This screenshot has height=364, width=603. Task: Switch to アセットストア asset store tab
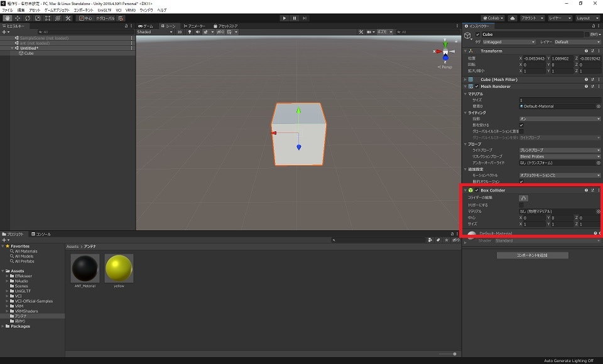click(225, 26)
